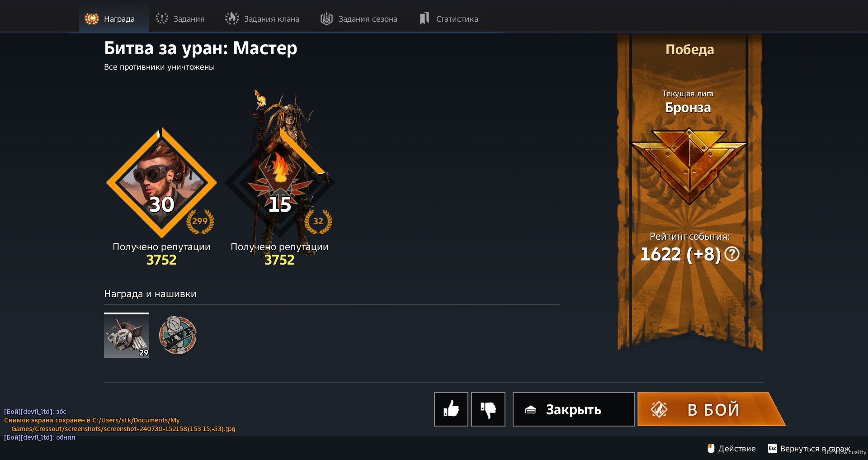
Task: Click the Закрыть button
Action: 573,409
